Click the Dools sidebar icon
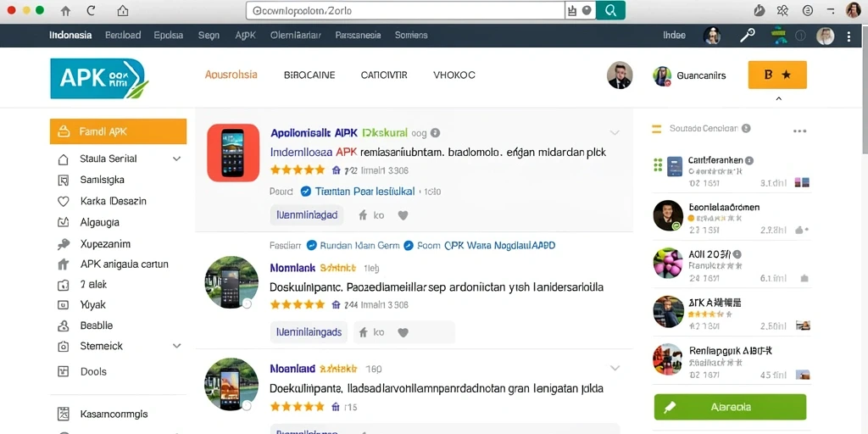868x434 pixels. pyautogui.click(x=63, y=372)
